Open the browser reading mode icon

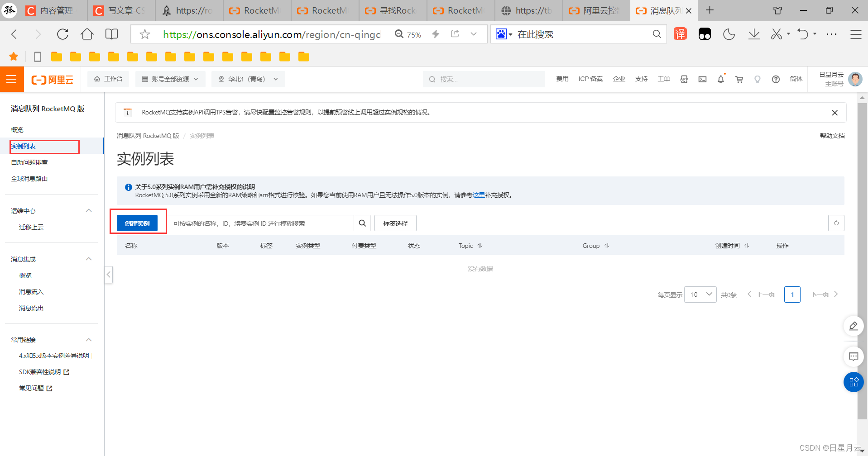[x=111, y=34]
